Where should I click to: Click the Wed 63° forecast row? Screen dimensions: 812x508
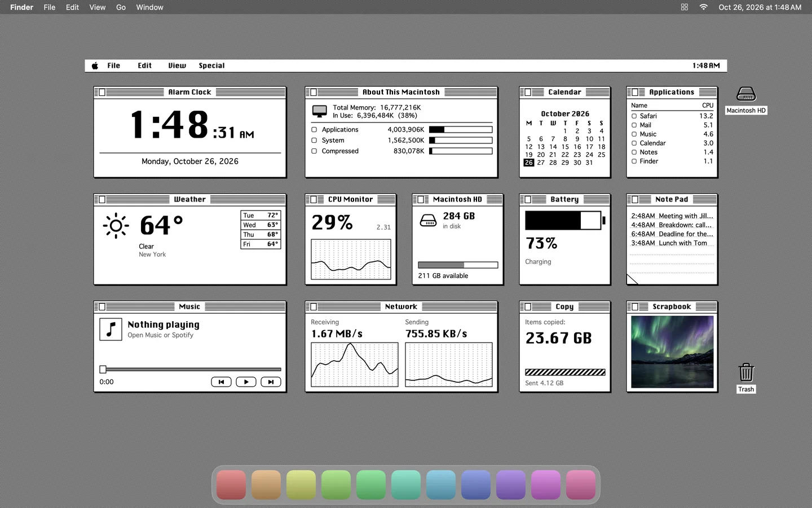pos(261,225)
